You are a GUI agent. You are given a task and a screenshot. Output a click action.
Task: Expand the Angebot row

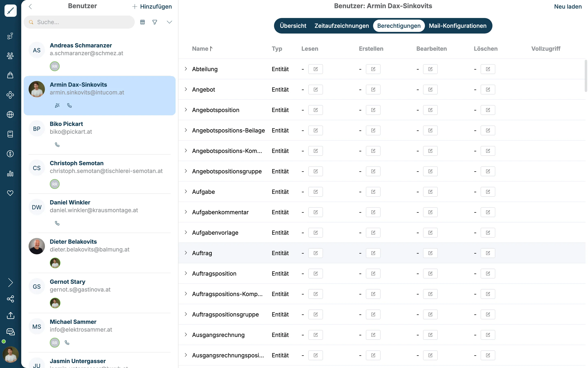(186, 89)
